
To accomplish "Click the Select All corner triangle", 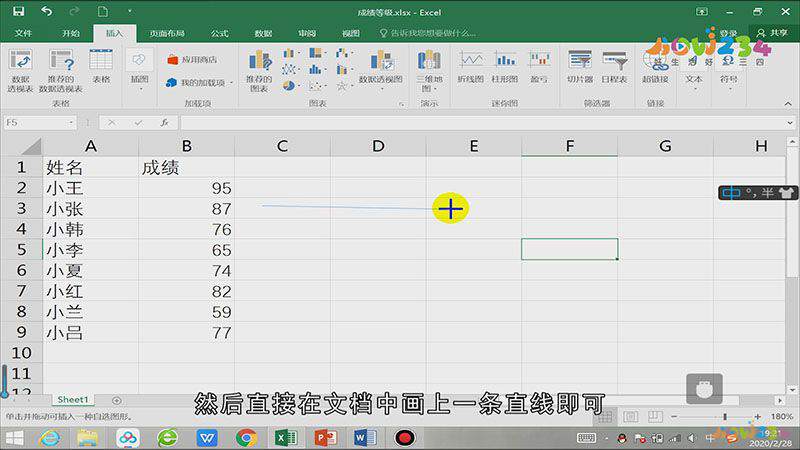I will (31, 147).
